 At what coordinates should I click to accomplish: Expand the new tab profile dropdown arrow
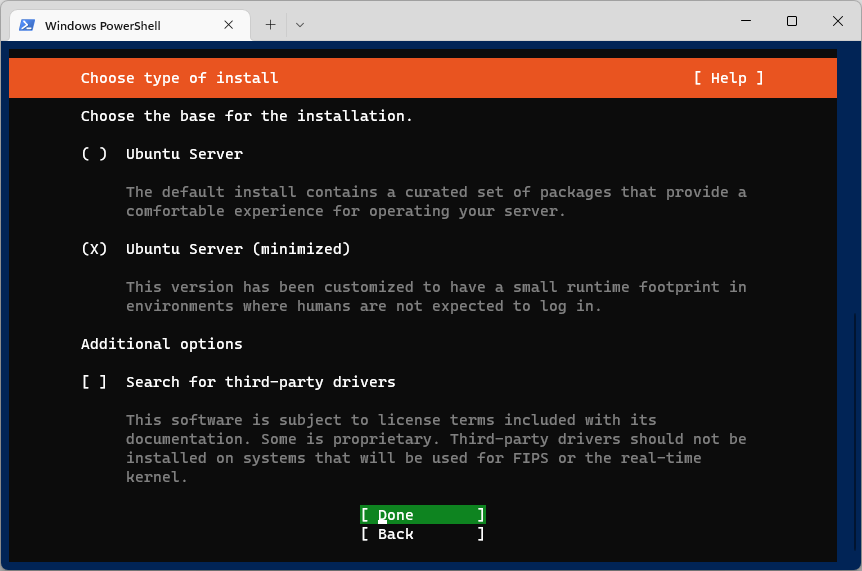pos(300,25)
